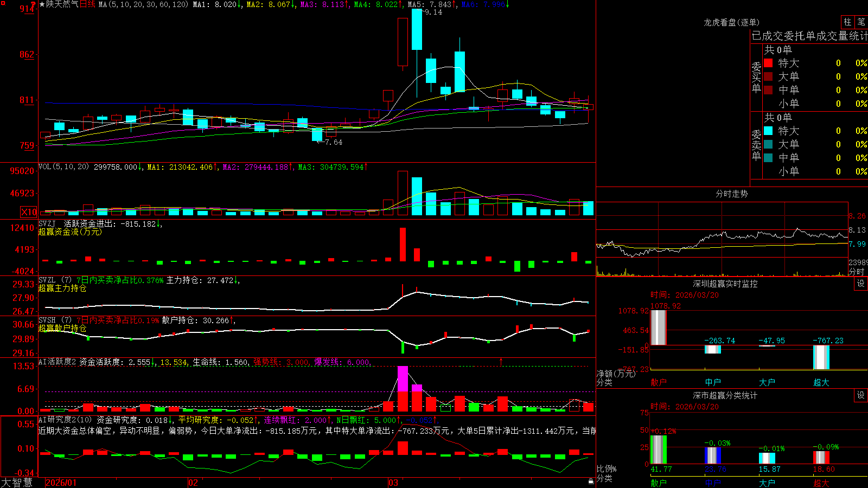This screenshot has height=488, width=868.
Task: Click the 深圳超赢实时监控 panel title
Action: 725,284
